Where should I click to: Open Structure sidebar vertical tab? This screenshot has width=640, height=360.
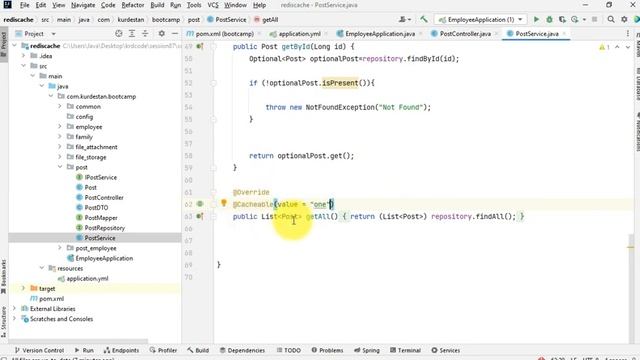click(4, 322)
